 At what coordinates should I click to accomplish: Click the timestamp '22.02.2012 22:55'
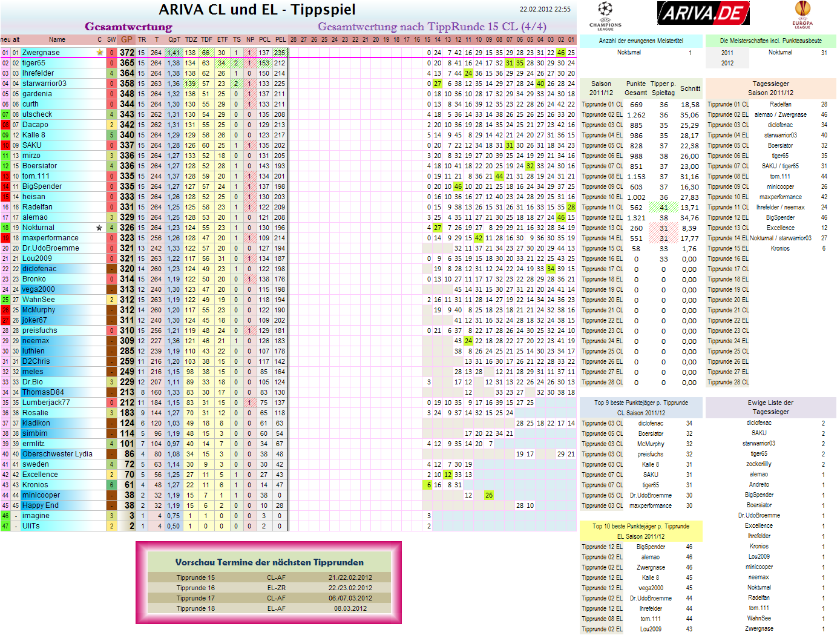tap(545, 9)
